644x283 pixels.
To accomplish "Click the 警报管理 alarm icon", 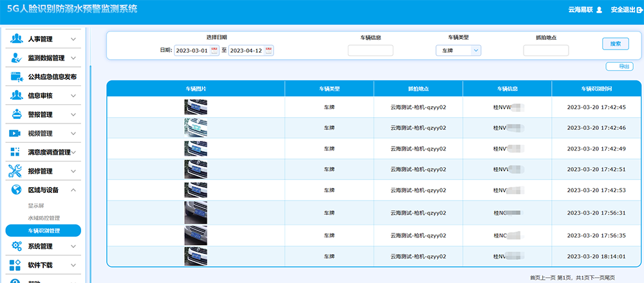I will (16, 114).
